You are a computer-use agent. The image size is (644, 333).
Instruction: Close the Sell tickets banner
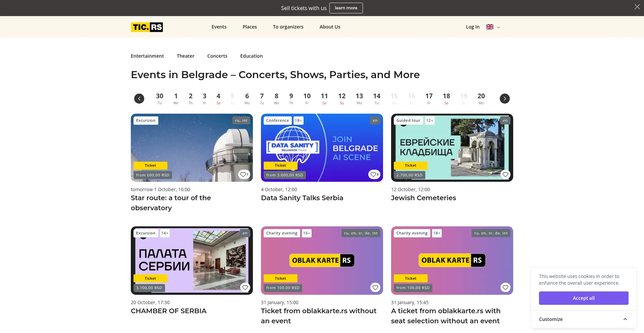[x=637, y=7]
